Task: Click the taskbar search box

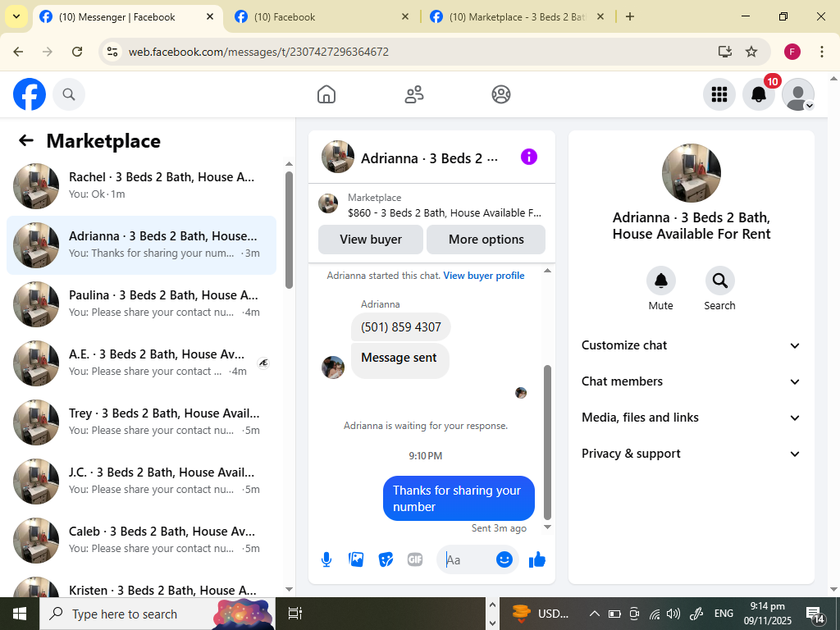Action: pos(157,614)
